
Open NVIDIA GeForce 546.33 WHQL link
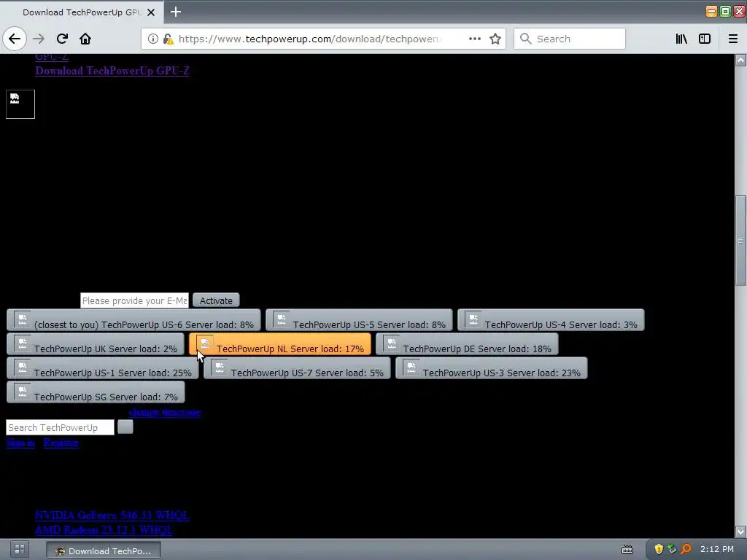tap(112, 516)
